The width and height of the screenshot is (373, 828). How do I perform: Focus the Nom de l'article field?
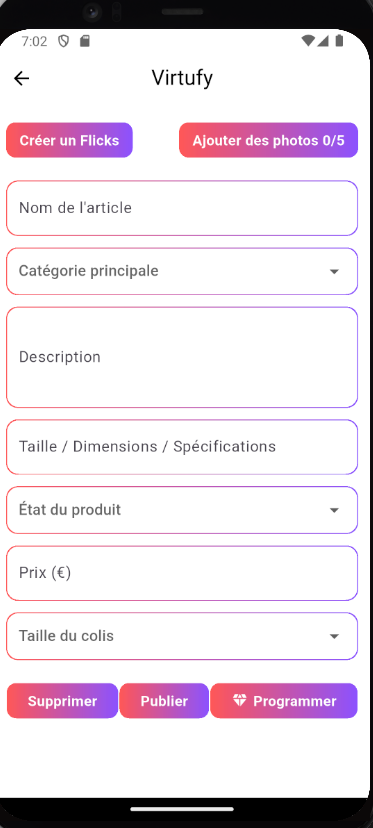click(182, 208)
